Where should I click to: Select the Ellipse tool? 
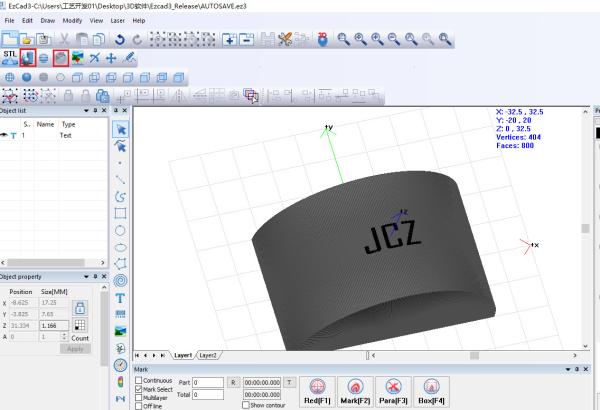click(120, 247)
